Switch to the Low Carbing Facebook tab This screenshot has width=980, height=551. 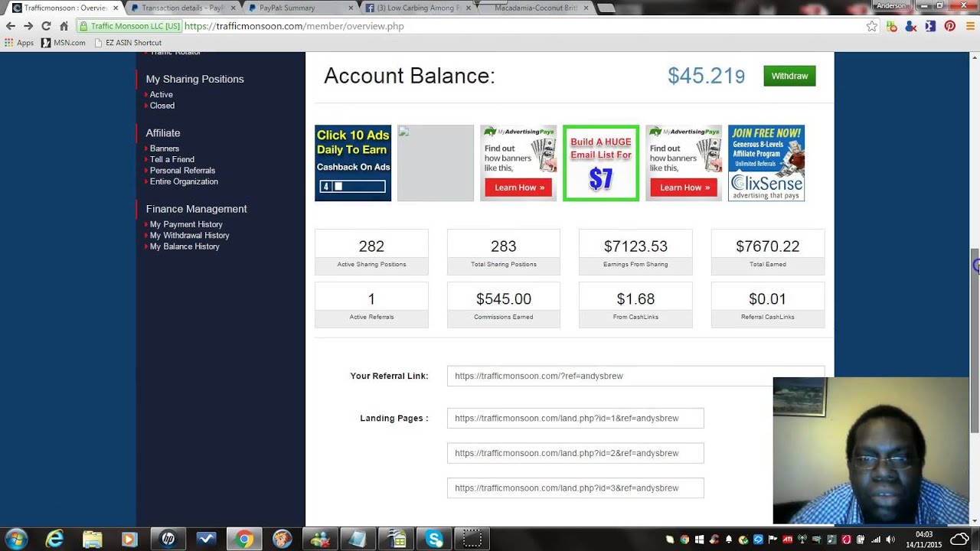tap(416, 8)
